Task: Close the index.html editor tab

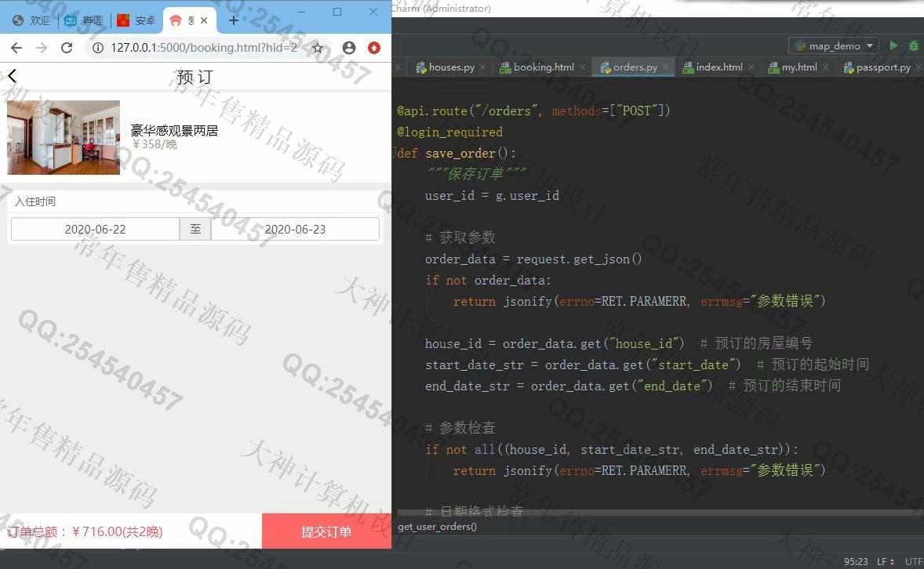Action: pos(751,67)
